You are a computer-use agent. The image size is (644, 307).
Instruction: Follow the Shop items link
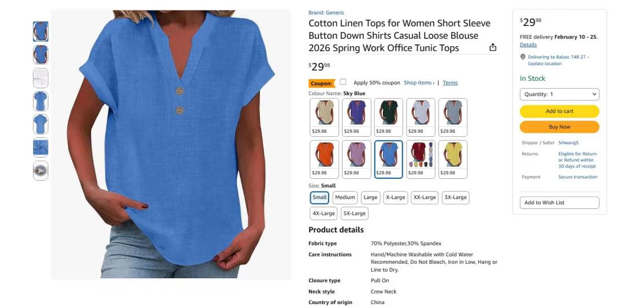click(419, 83)
